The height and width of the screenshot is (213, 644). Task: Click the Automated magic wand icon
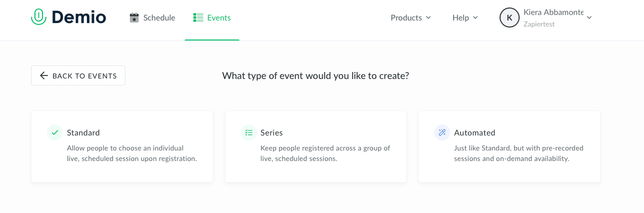coord(442,132)
